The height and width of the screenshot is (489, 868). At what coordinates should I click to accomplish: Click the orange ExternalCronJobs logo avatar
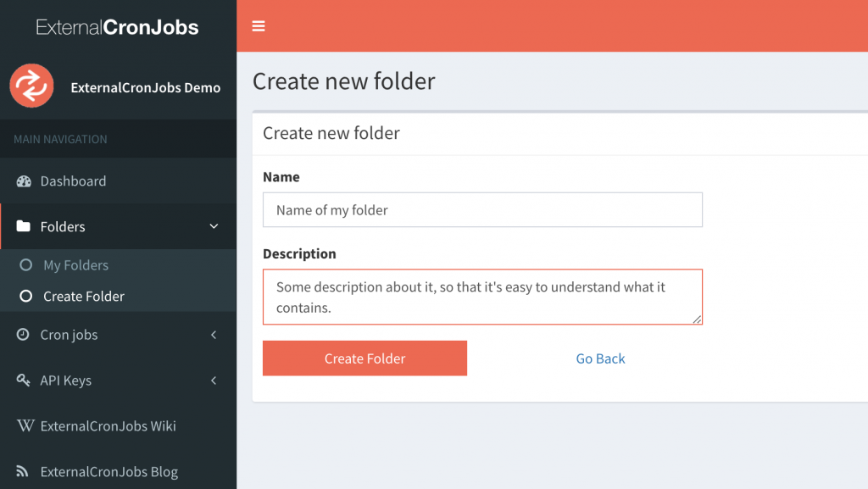click(31, 86)
